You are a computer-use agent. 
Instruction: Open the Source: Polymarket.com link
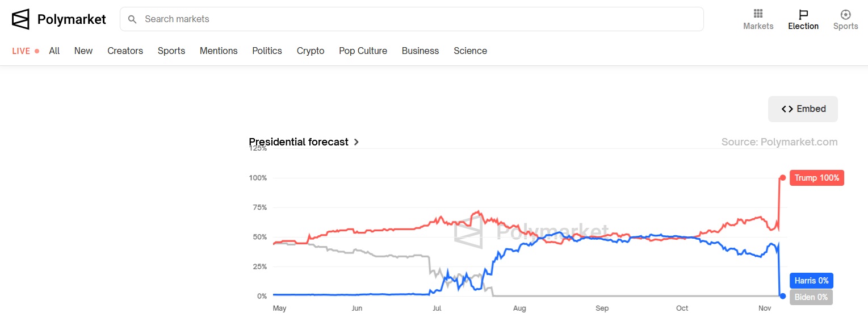(x=779, y=142)
